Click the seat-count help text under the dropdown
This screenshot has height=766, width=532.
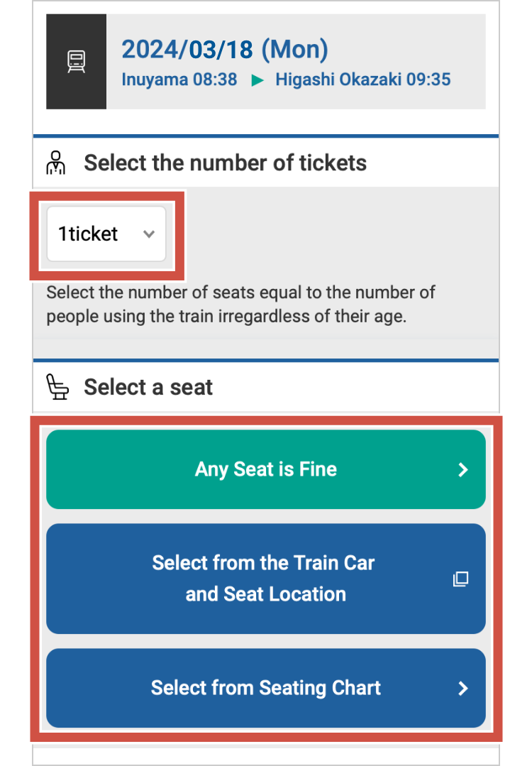click(240, 304)
